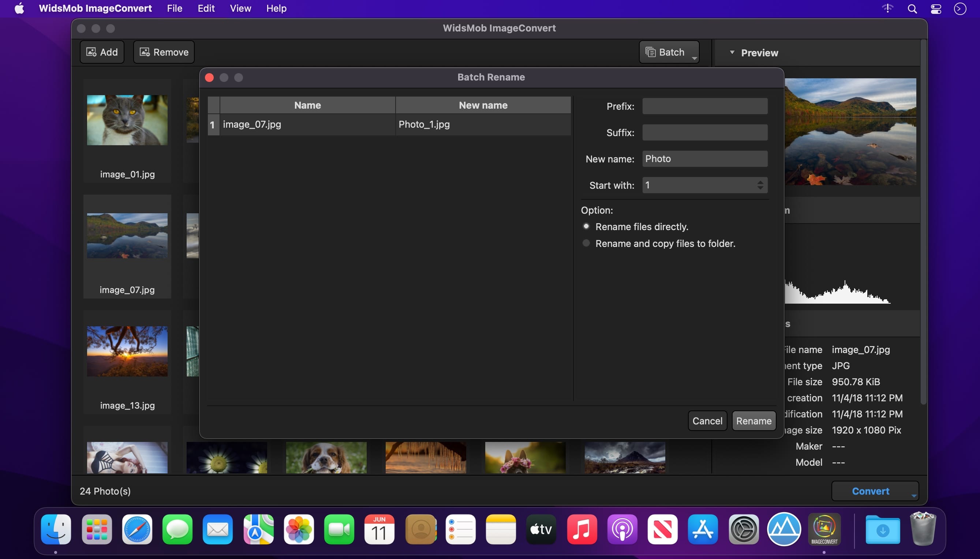980x559 pixels.
Task: Open Control Center in menu bar
Action: [936, 8]
